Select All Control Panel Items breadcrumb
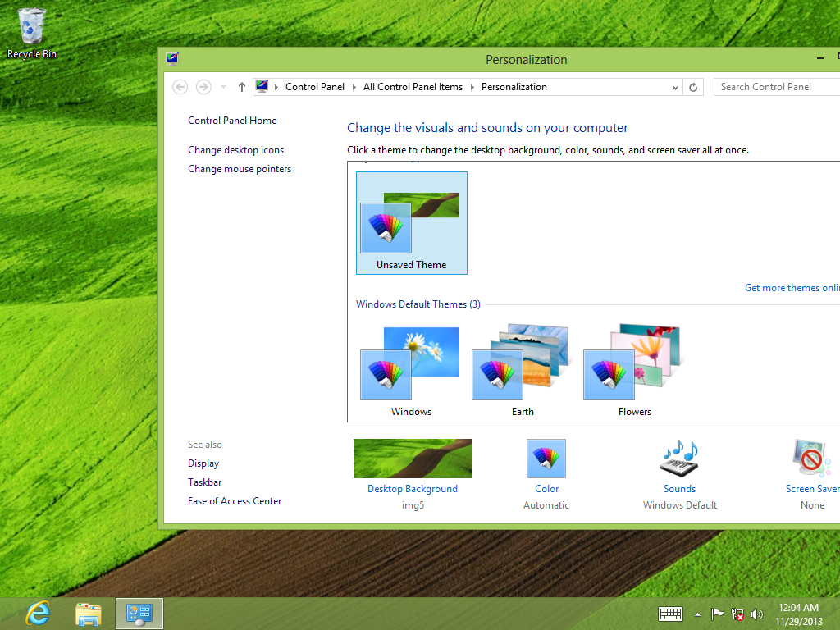 (413, 87)
